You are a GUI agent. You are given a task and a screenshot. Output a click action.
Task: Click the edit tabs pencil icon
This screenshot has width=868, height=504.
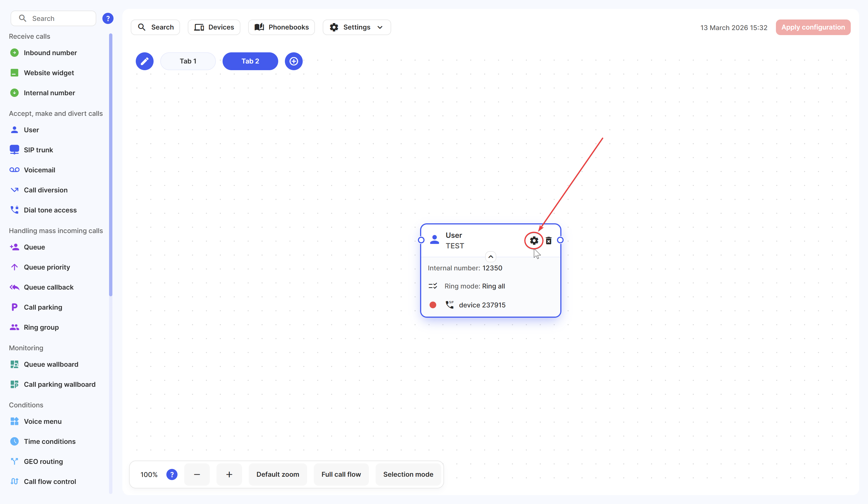click(x=144, y=61)
